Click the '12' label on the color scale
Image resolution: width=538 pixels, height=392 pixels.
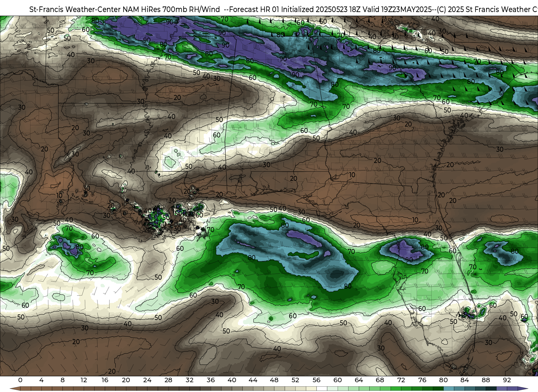(x=84, y=380)
